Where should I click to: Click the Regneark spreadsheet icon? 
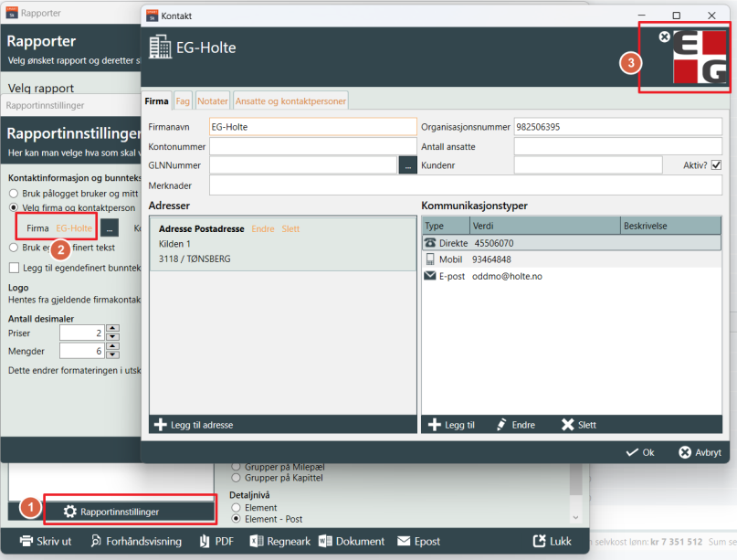(x=256, y=541)
